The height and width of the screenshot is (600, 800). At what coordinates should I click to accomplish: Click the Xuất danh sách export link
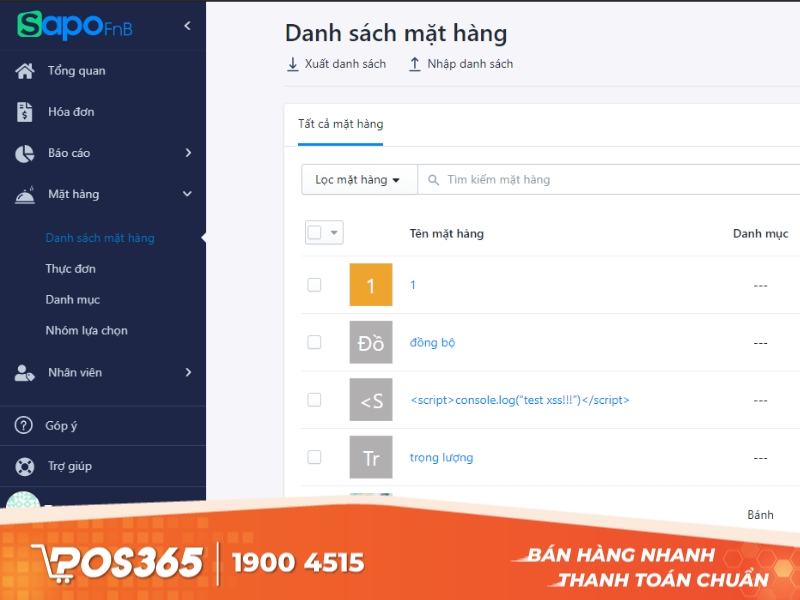[336, 63]
